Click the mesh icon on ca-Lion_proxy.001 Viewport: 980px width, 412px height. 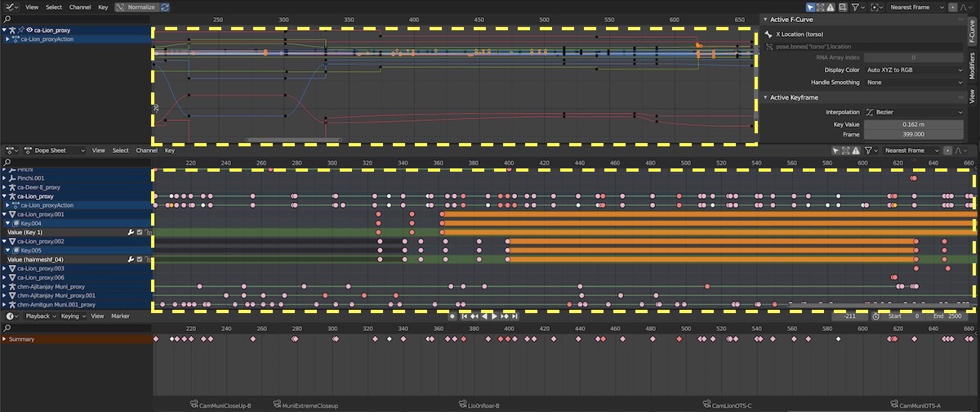(x=12, y=214)
